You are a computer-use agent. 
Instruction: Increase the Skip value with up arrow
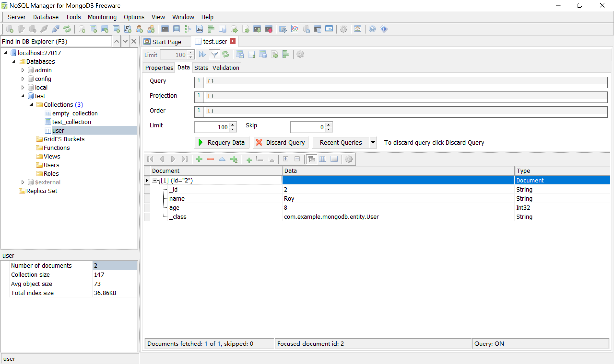click(x=328, y=125)
